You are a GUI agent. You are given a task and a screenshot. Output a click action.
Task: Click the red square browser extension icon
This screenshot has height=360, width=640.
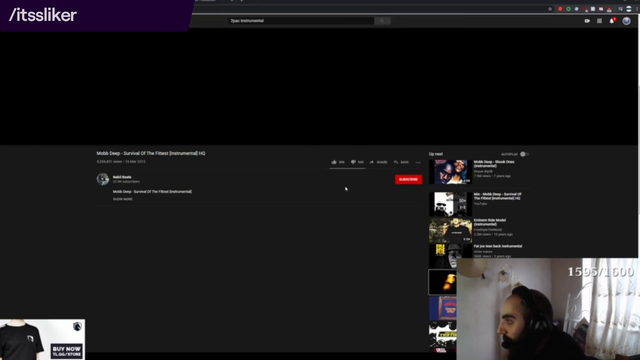click(560, 9)
